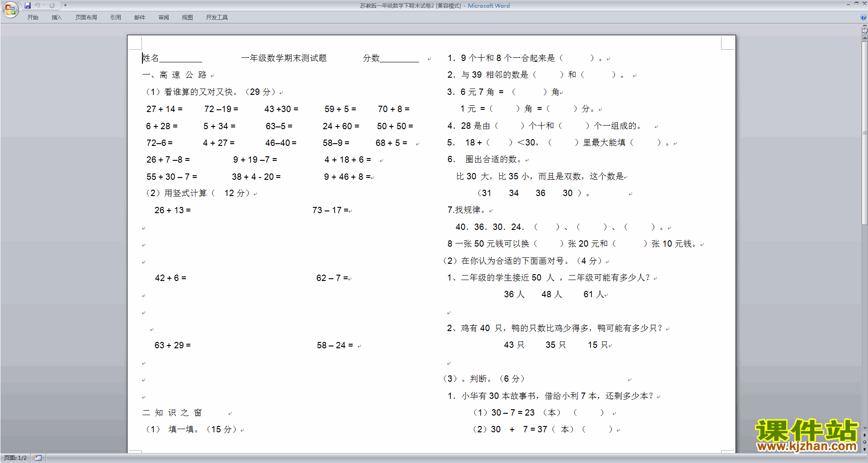Click the equation 59 + 5 =
The height and width of the screenshot is (463, 868).
340,109
